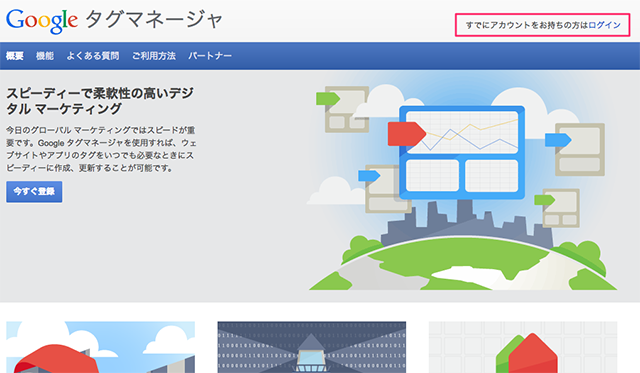
Task: Click the 今すぐ登録 button
Action: pos(34,192)
